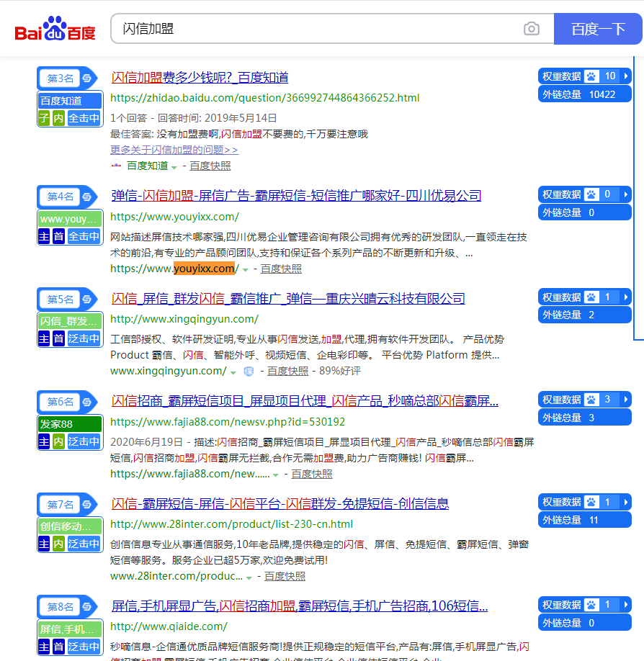This screenshot has height=661, width=644.
Task: Click the Baidu logo
Action: (x=55, y=29)
